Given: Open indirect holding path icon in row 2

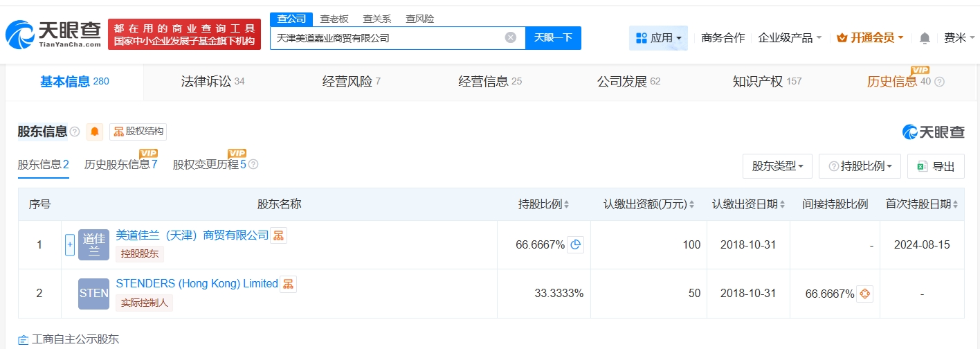Looking at the screenshot, I should [x=864, y=294].
